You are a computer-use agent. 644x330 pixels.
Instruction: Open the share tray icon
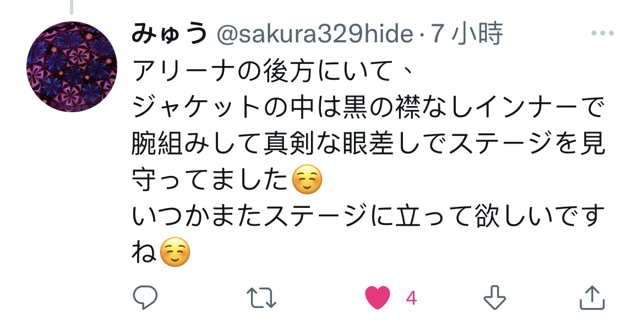coord(592,298)
